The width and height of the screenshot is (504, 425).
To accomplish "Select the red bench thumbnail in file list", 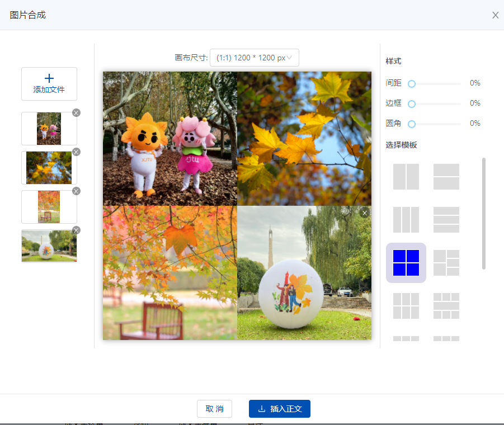I will (49, 207).
